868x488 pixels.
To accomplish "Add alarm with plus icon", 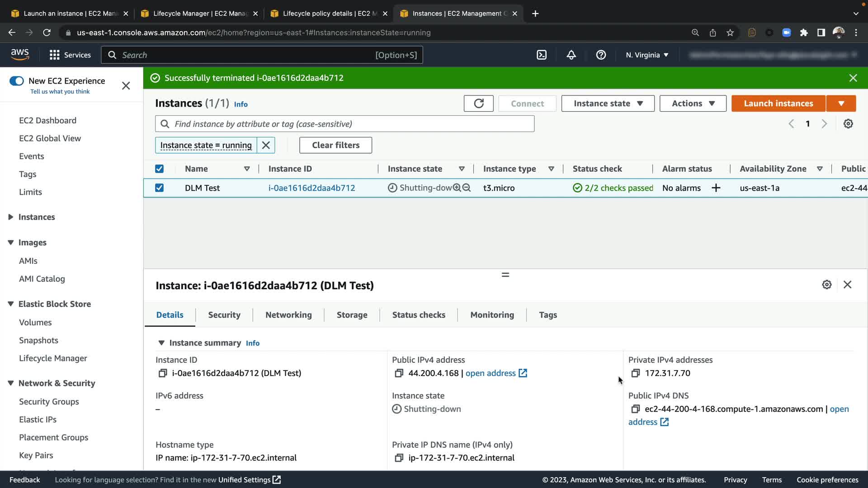I will pyautogui.click(x=716, y=188).
